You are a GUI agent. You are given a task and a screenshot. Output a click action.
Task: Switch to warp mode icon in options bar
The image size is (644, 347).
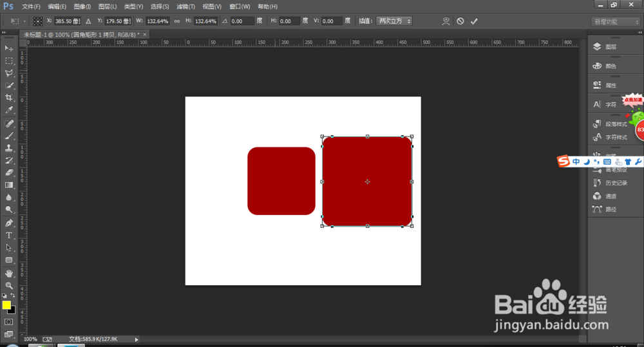(446, 21)
